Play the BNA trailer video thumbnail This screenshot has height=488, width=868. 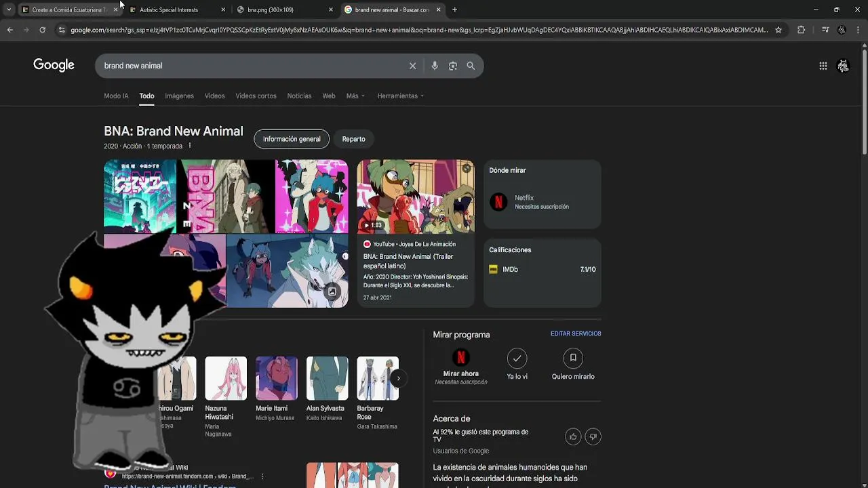coord(416,197)
